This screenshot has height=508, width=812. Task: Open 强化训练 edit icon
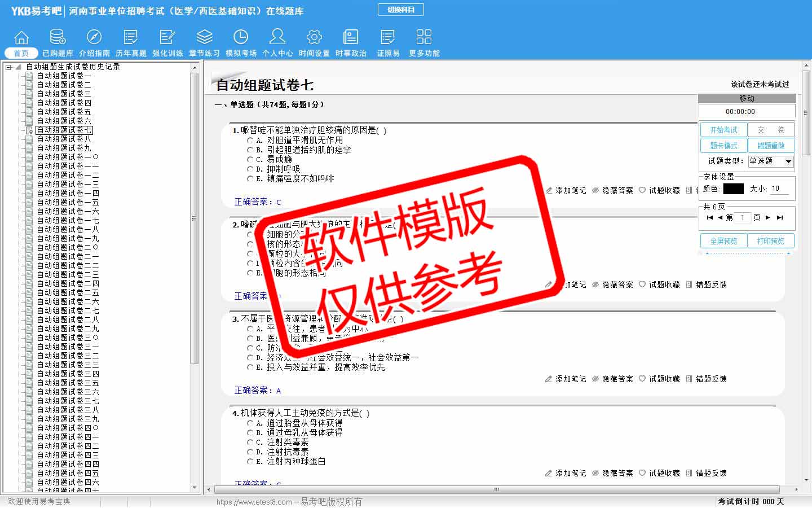[167, 38]
